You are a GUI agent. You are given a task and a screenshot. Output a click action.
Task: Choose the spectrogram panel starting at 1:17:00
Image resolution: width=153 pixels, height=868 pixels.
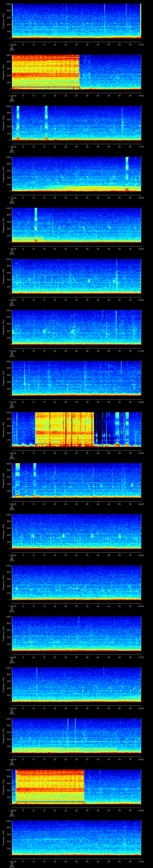(77, 174)
